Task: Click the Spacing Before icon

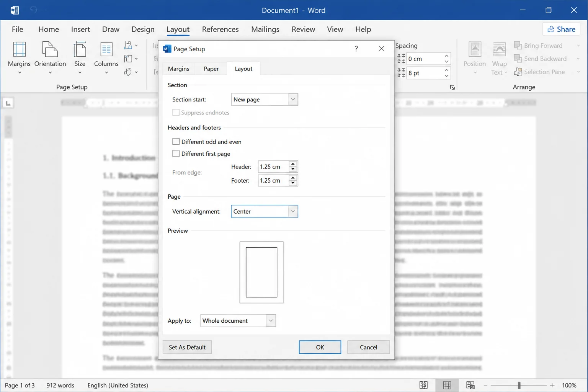Action: [401, 59]
